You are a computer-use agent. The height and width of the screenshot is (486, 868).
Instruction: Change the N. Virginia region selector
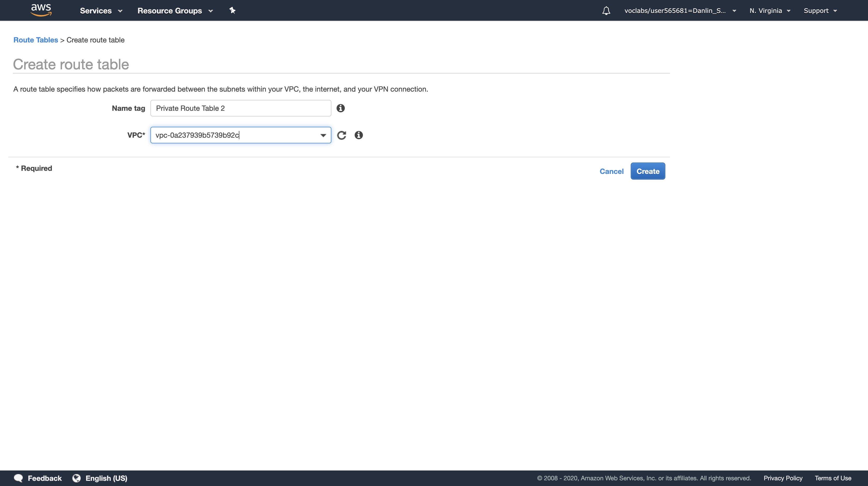click(770, 11)
